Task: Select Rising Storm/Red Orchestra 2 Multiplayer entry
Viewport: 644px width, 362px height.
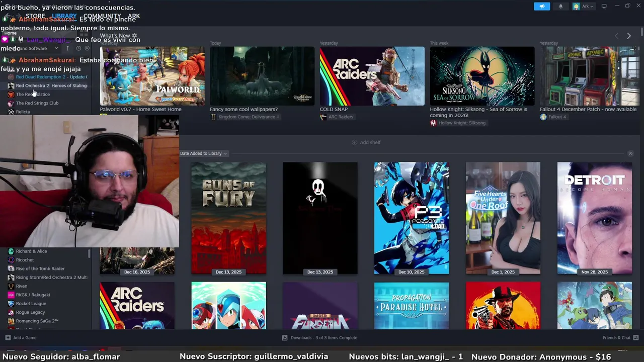Action: [48, 278]
